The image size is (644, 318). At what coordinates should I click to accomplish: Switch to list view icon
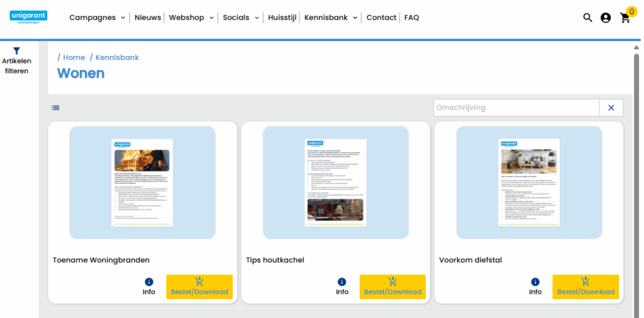[x=55, y=108]
